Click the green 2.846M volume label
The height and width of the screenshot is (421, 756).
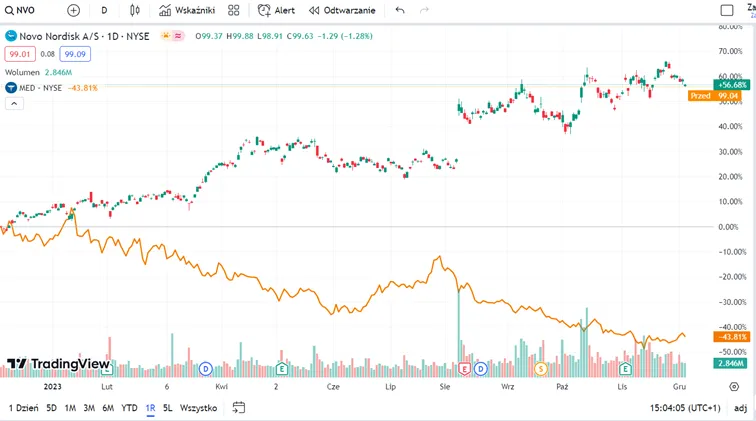730,363
